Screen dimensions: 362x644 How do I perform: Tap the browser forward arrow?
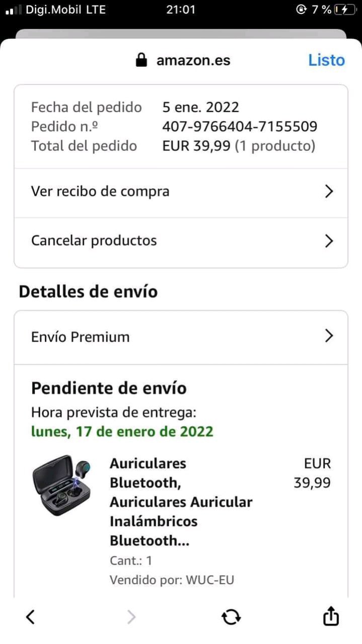(x=131, y=616)
